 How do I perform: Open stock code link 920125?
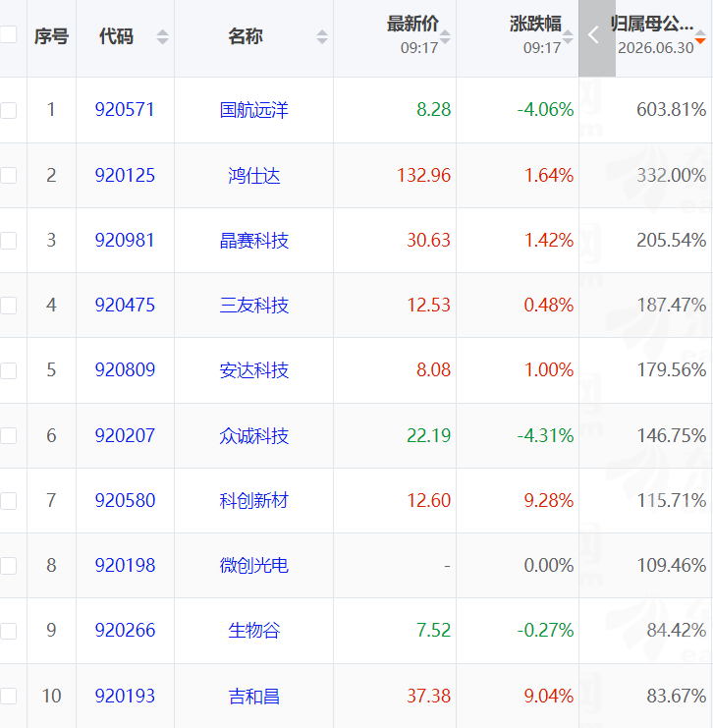click(x=125, y=176)
